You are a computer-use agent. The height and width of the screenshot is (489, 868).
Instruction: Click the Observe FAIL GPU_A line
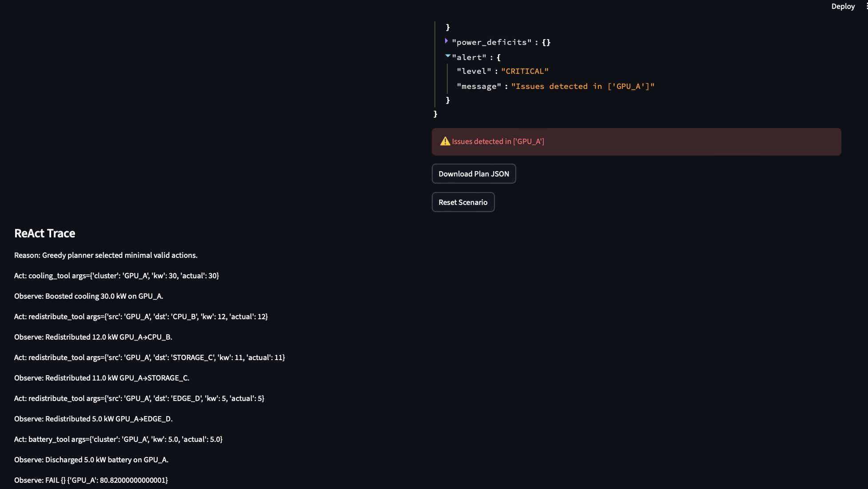tap(91, 481)
